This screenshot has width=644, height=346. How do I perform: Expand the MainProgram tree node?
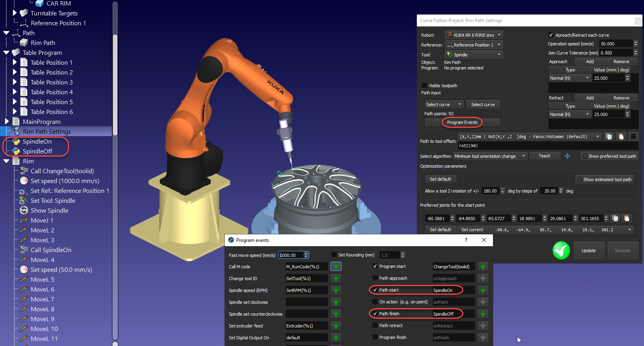tap(6, 122)
